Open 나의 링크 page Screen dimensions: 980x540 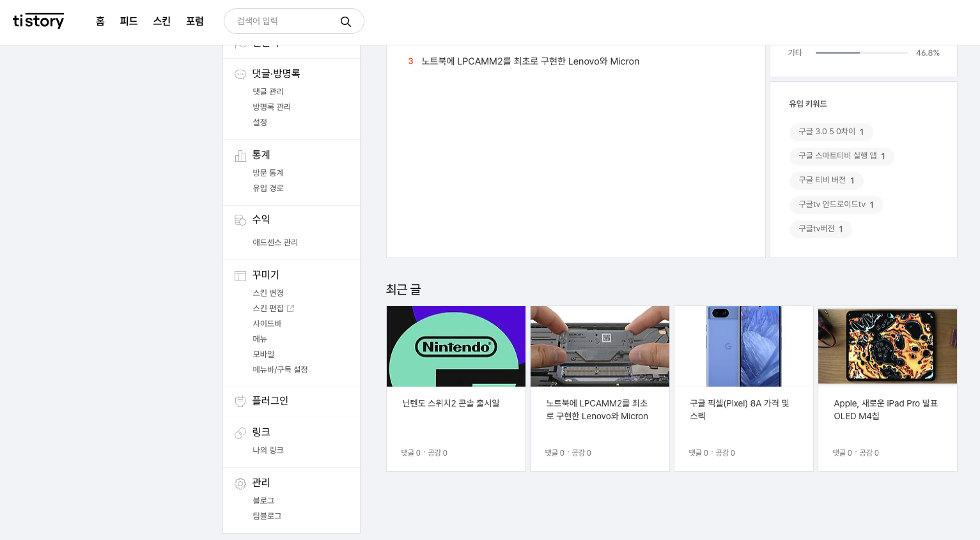pos(268,450)
